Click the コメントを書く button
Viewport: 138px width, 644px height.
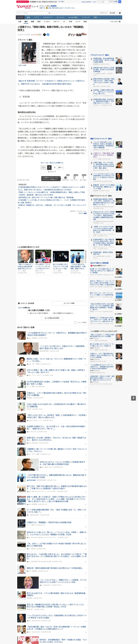pos(69,303)
